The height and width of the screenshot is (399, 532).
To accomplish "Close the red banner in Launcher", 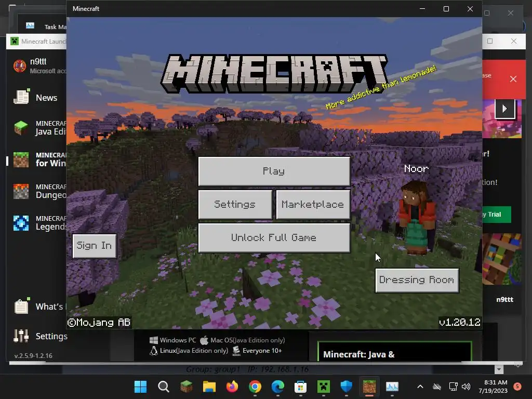I will pyautogui.click(x=513, y=79).
